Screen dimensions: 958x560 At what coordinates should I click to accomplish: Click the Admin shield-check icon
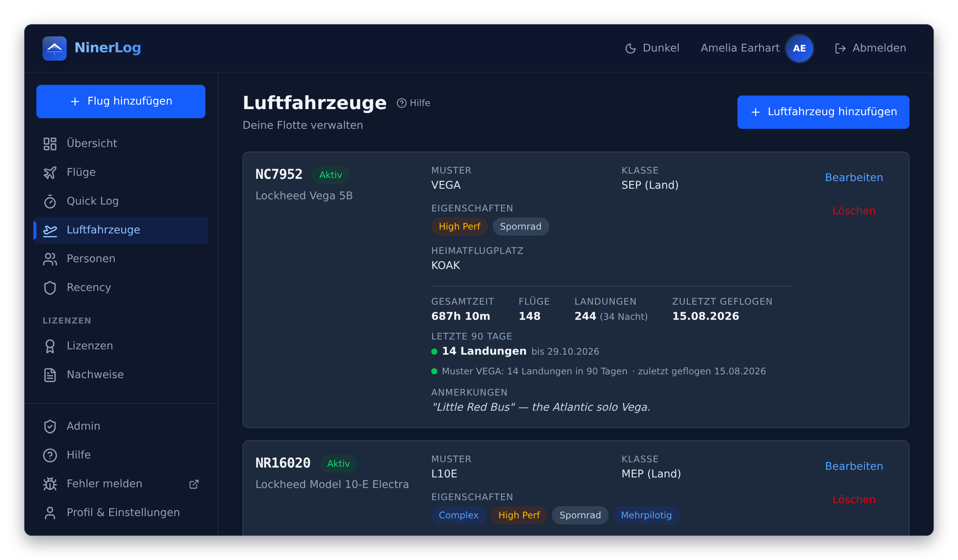click(x=50, y=427)
